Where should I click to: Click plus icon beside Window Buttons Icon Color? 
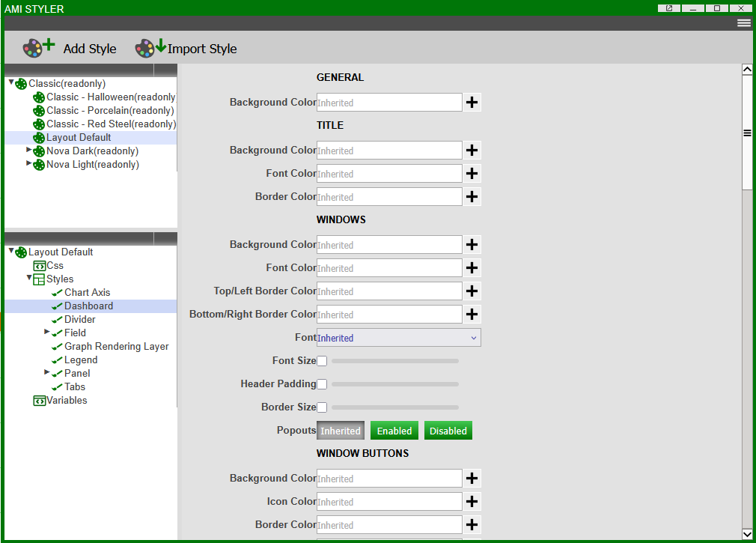(472, 502)
